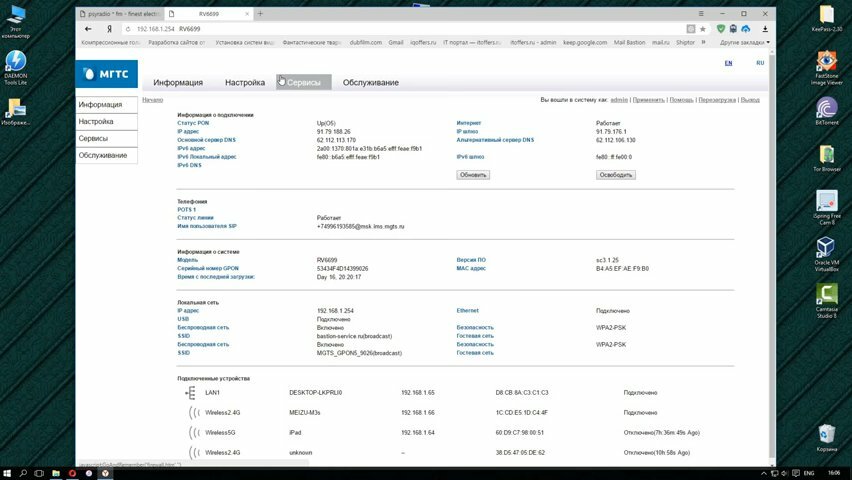Open a new browser tab with plus

[x=260, y=14]
